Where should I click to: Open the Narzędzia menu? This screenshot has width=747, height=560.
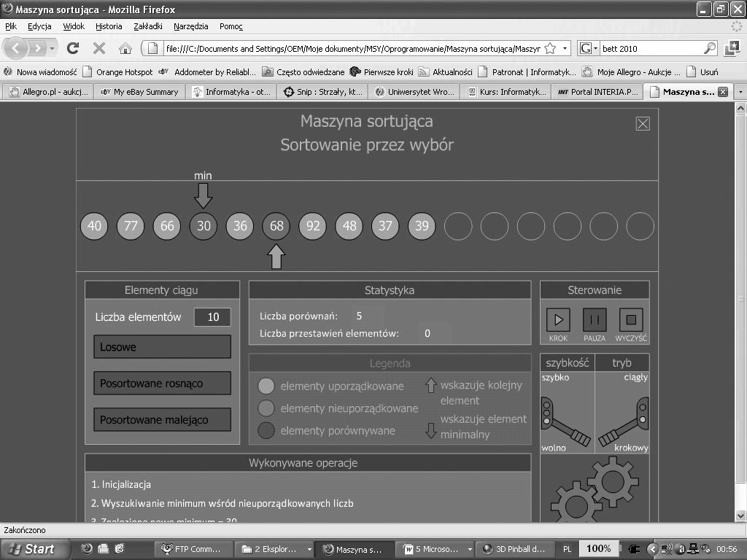click(x=190, y=26)
